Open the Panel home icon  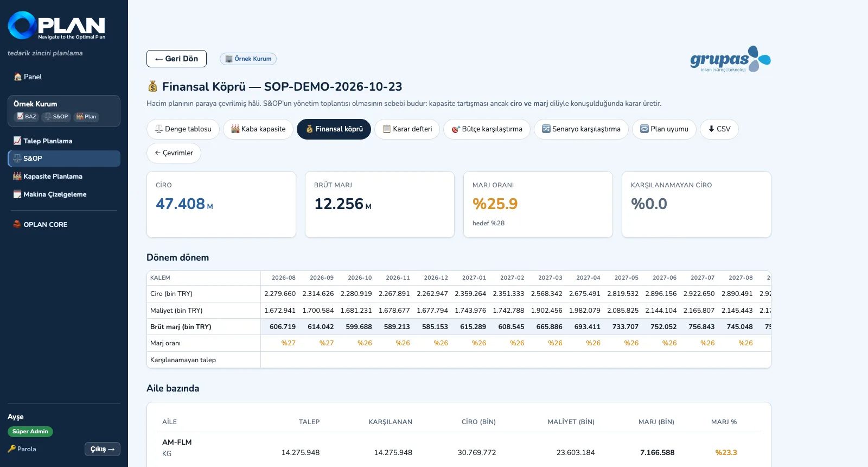click(18, 77)
